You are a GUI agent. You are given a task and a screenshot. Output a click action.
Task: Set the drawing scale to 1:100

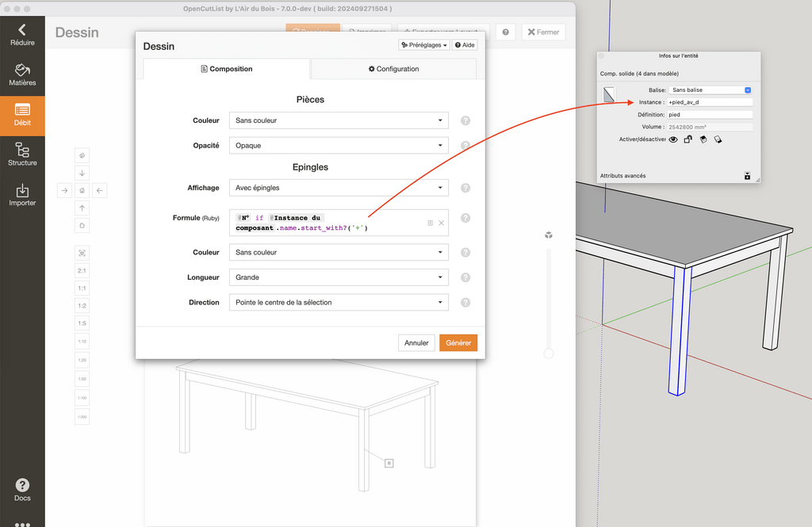tap(82, 398)
